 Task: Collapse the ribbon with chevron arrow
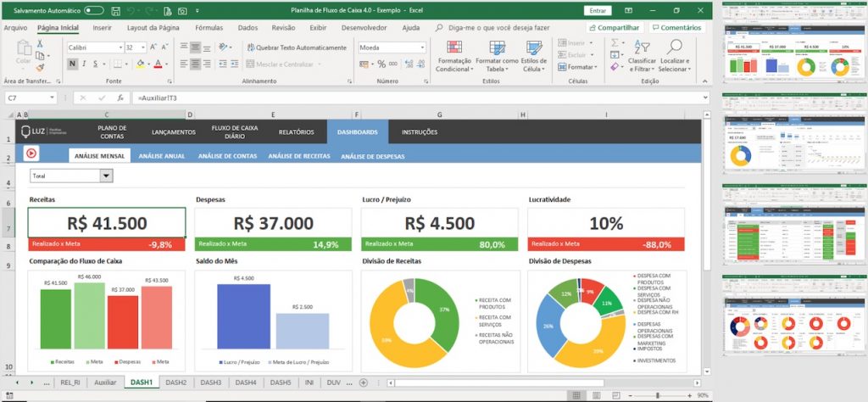click(x=705, y=81)
